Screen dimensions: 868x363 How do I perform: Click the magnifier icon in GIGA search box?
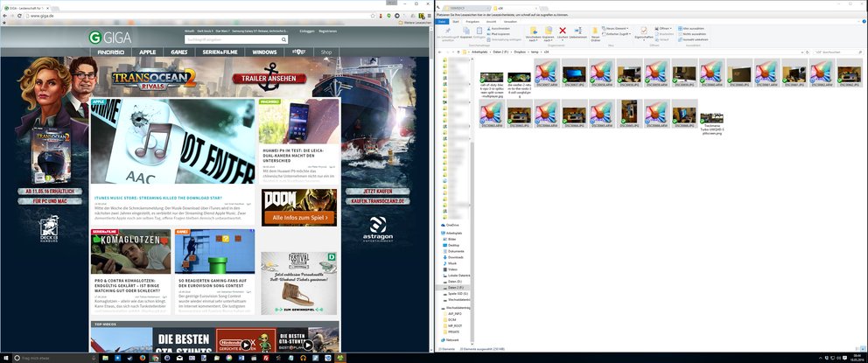[x=284, y=39]
